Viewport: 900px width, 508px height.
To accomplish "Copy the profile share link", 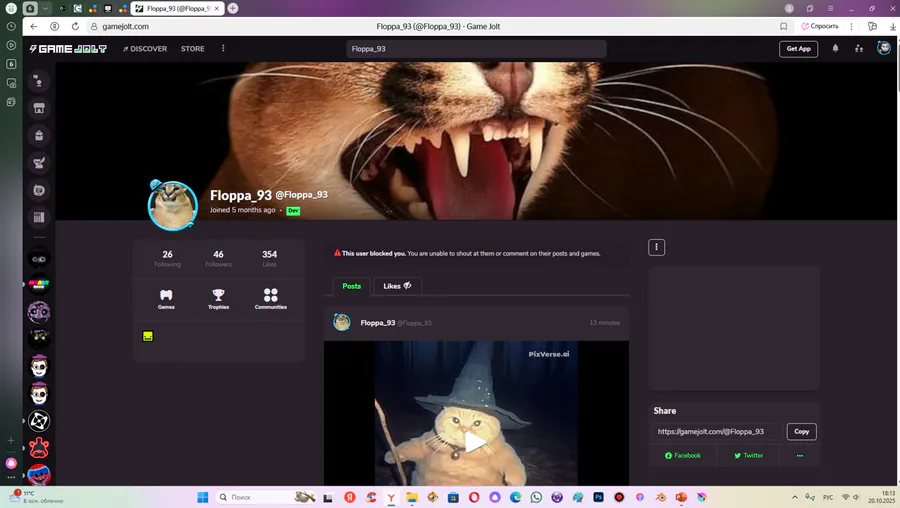I will [801, 432].
